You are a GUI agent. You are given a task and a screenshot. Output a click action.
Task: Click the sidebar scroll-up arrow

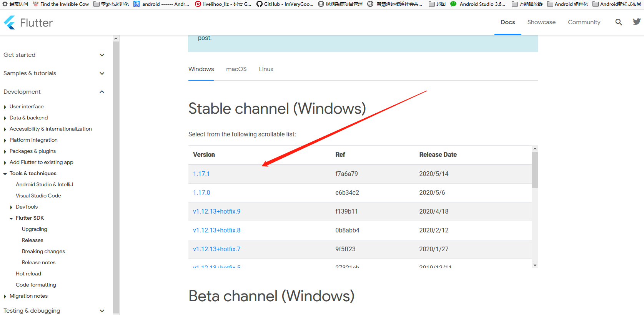tap(116, 38)
